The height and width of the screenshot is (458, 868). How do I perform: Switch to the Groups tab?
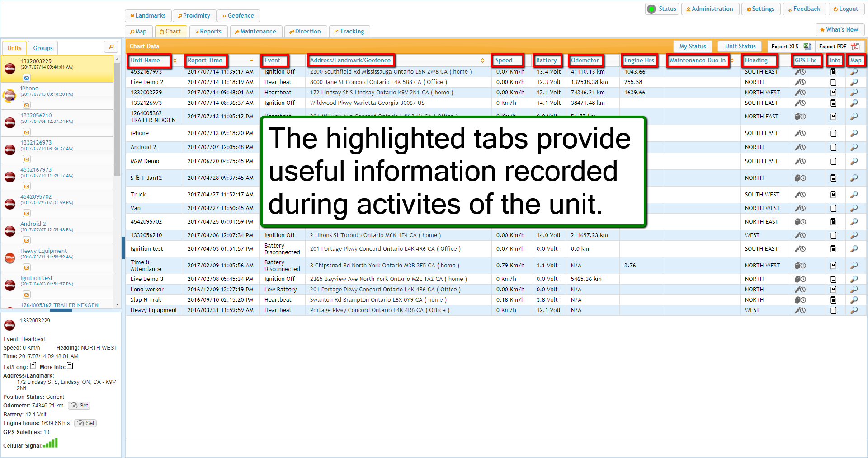[x=43, y=48]
